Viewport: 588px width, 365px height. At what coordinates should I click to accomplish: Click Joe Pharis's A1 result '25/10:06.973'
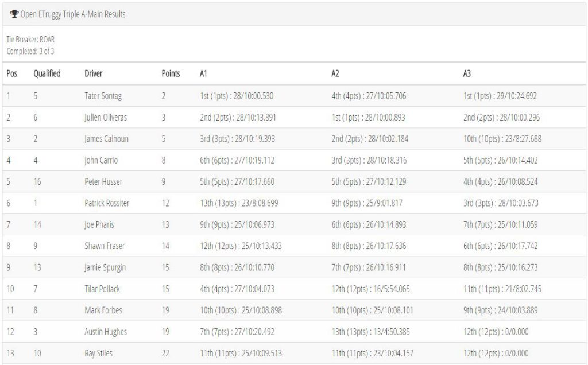[254, 224]
